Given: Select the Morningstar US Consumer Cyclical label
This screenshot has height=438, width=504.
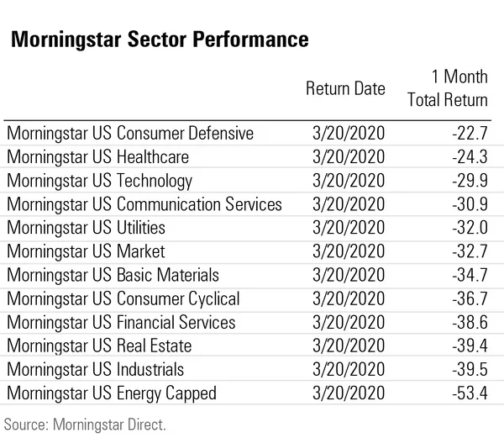Looking at the screenshot, I should coord(123,298).
